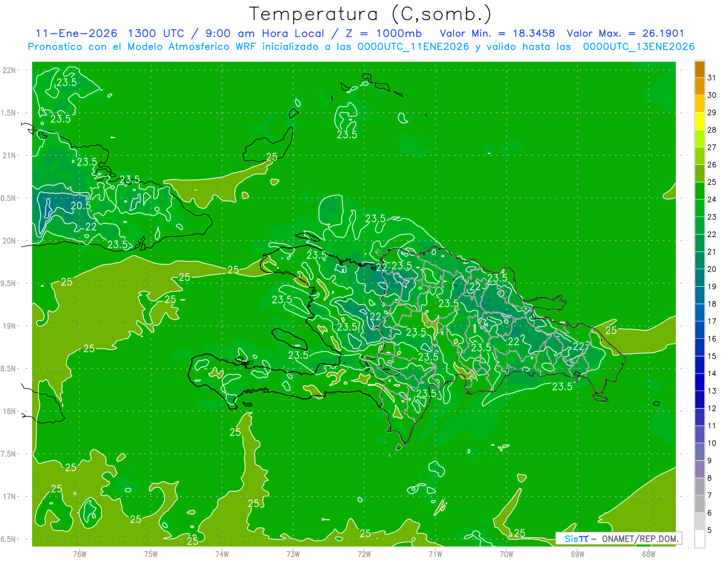Click the "30" value on the color scale
The width and height of the screenshot is (728, 562).
click(712, 95)
